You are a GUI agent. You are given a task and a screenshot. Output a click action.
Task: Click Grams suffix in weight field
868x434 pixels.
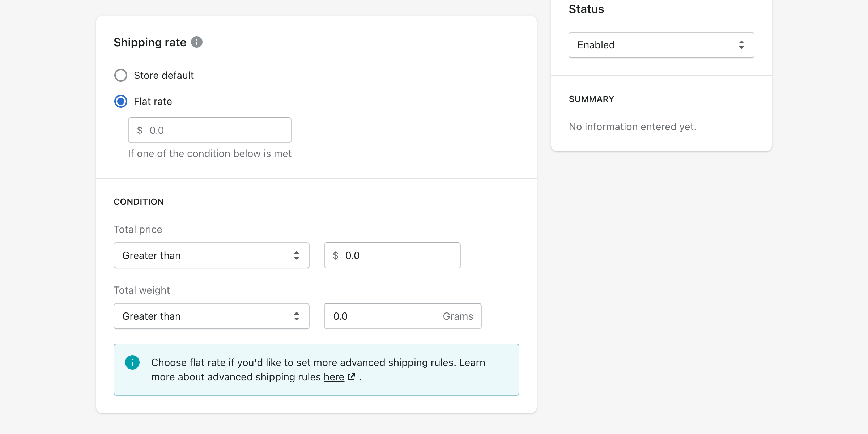[458, 316]
